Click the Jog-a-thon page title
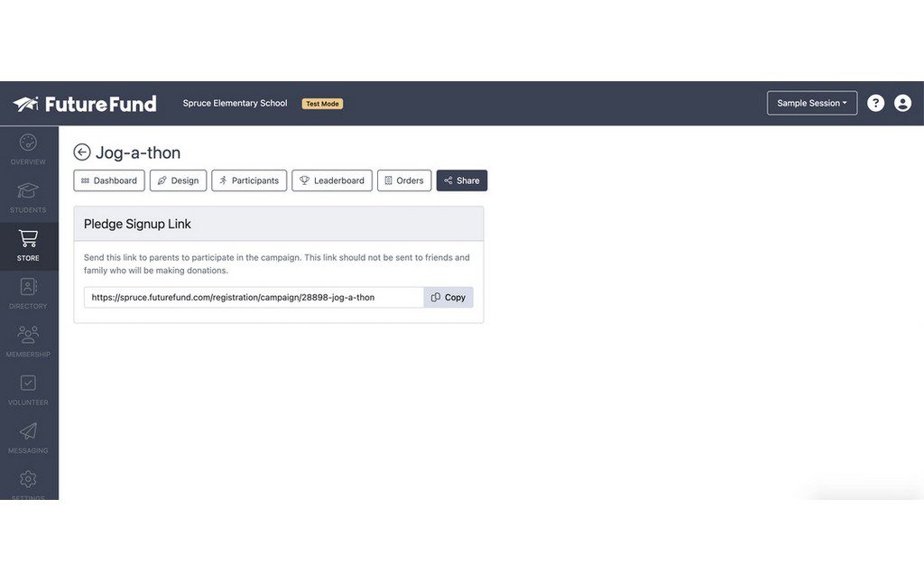 (138, 152)
